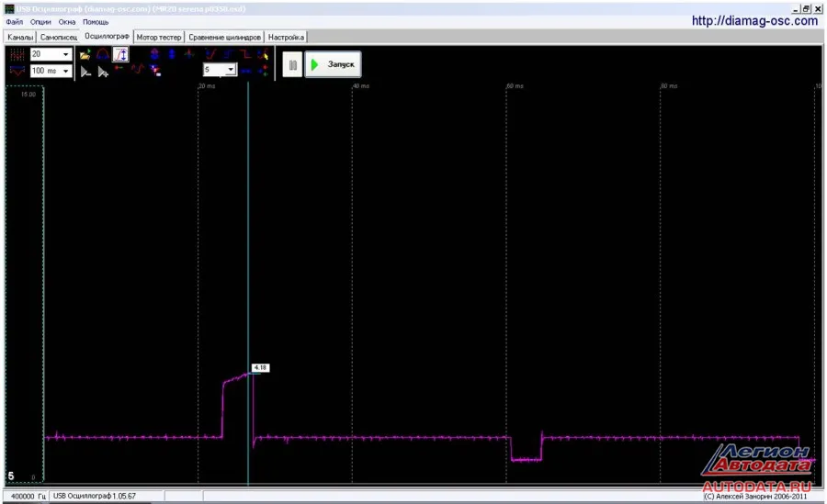Image resolution: width=827 pixels, height=504 pixels.
Task: Switch to the Каналы tab
Action: [x=20, y=38]
